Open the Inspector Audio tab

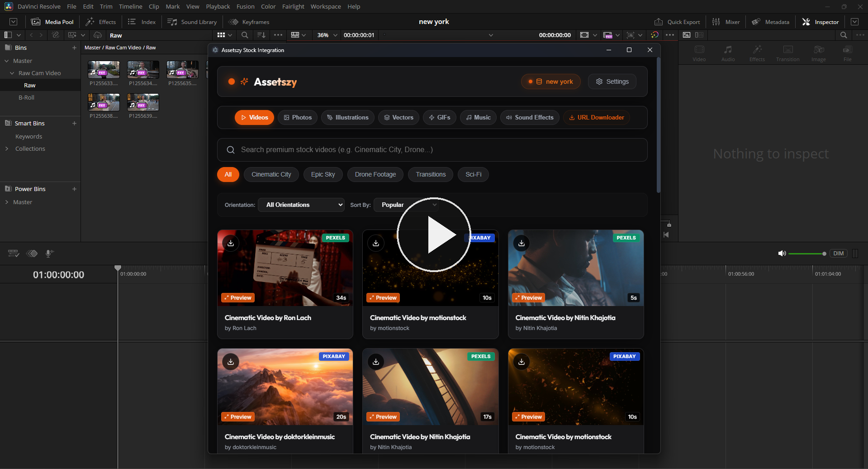[x=728, y=53]
